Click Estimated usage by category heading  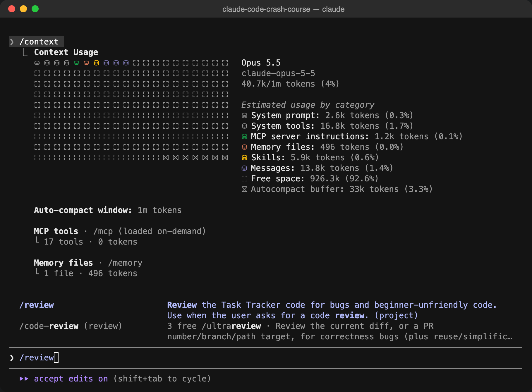pyautogui.click(x=308, y=105)
